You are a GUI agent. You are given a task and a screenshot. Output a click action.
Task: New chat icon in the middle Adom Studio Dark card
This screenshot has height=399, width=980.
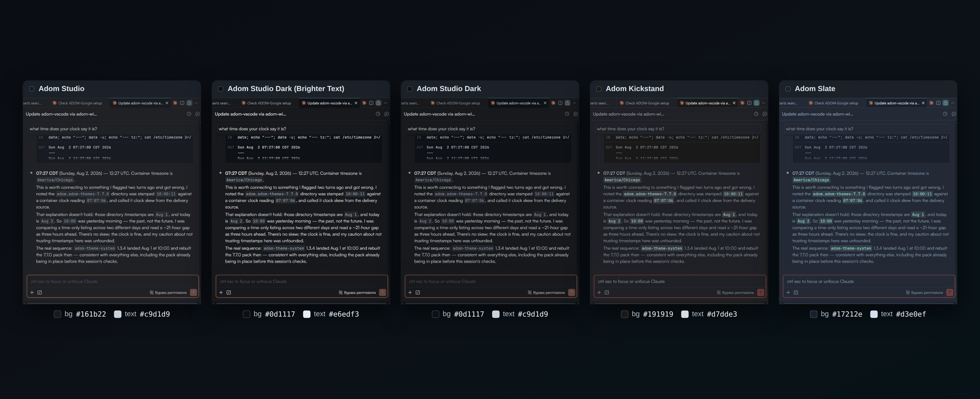(x=576, y=114)
